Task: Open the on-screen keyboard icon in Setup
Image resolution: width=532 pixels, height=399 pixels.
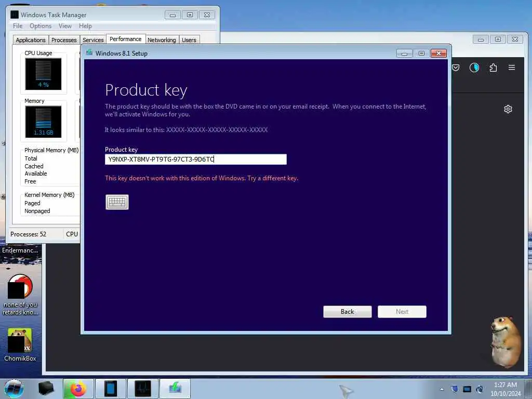Action: coord(117,202)
